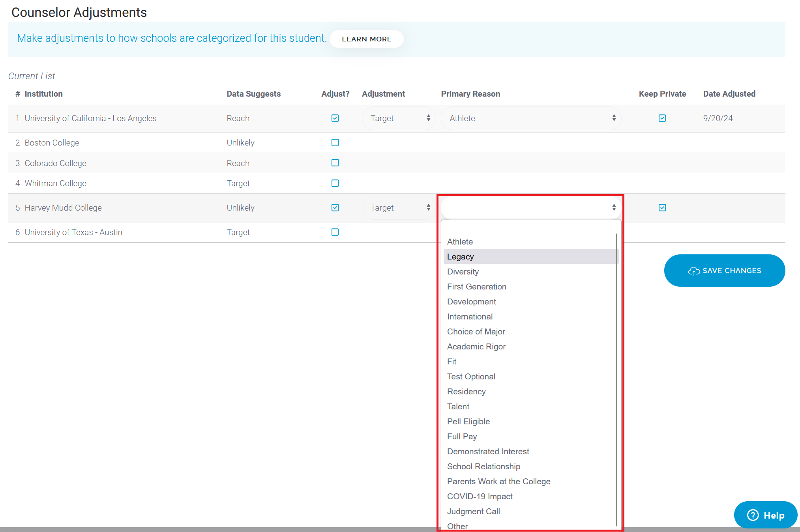800x532 pixels.
Task: Toggle Adjust checkbox for University of Texas - Austin
Action: [335, 232]
